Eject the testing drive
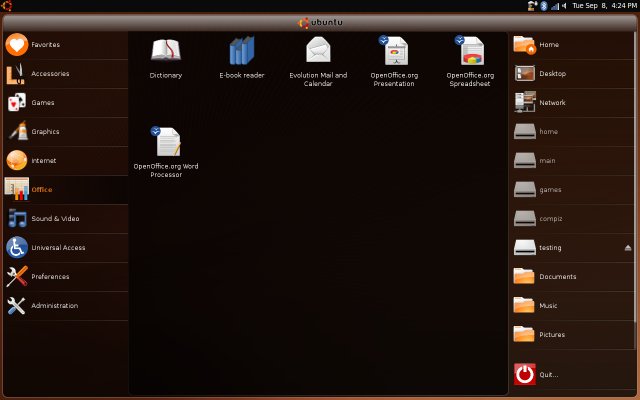This screenshot has height=400, width=640. coord(628,247)
